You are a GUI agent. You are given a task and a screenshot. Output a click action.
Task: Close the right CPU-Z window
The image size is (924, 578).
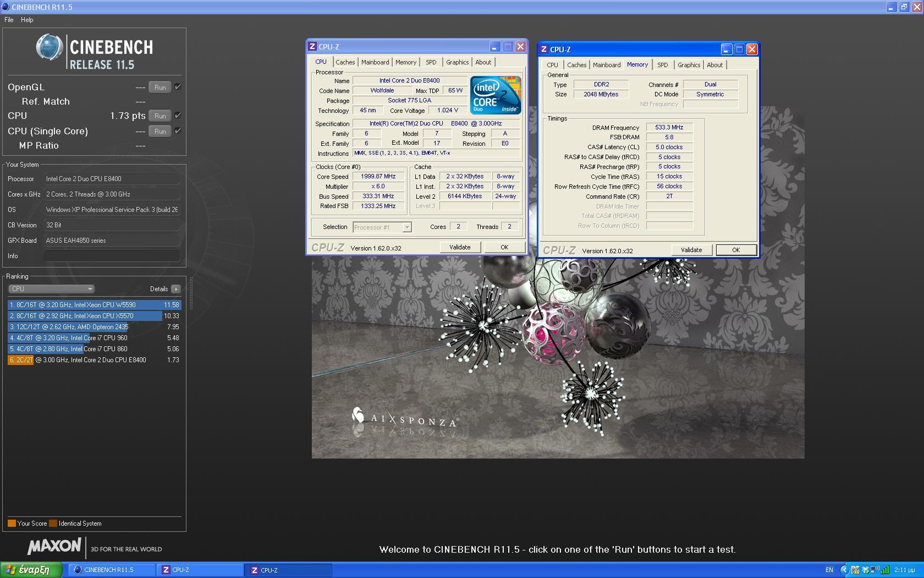tap(752, 50)
